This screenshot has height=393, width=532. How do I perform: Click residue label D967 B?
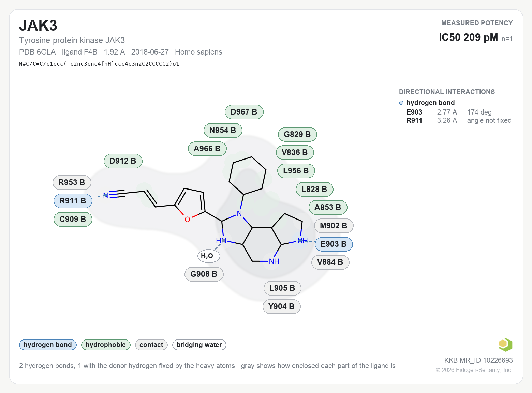(x=244, y=112)
